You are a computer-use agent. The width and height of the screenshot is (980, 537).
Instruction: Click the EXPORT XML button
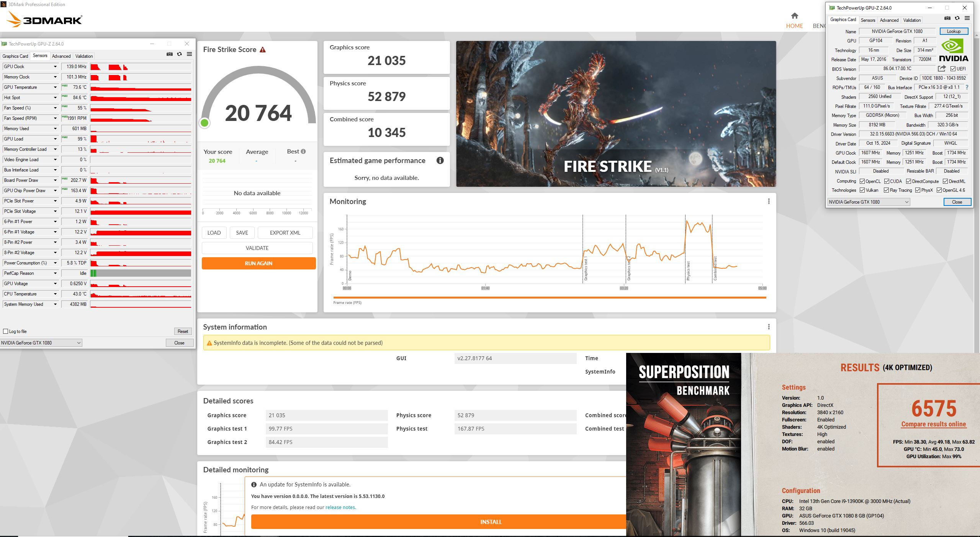click(285, 233)
